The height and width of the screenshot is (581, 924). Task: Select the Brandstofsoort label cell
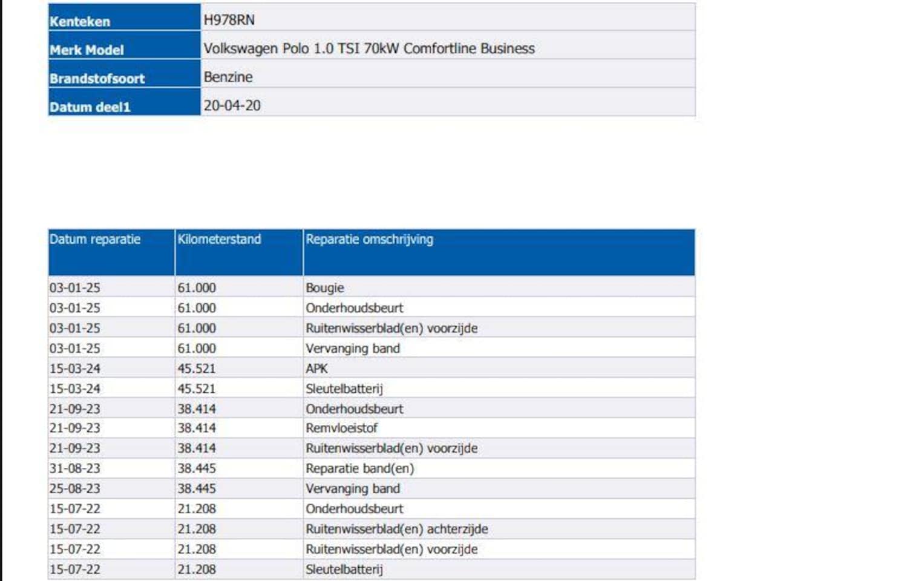point(97,78)
